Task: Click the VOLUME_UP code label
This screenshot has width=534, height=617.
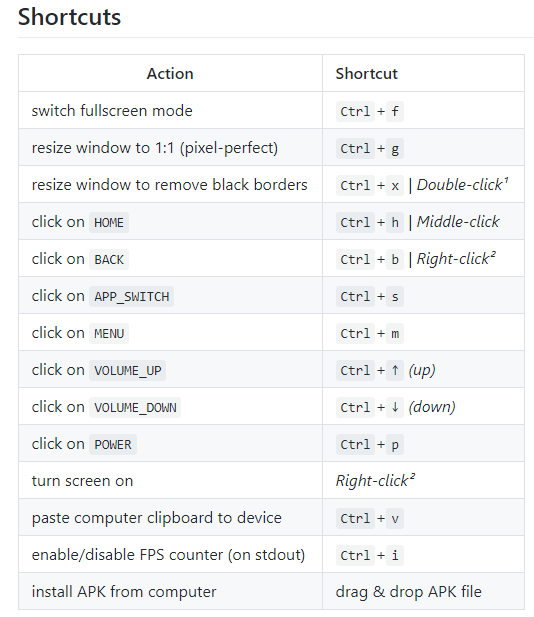Action: coord(127,370)
